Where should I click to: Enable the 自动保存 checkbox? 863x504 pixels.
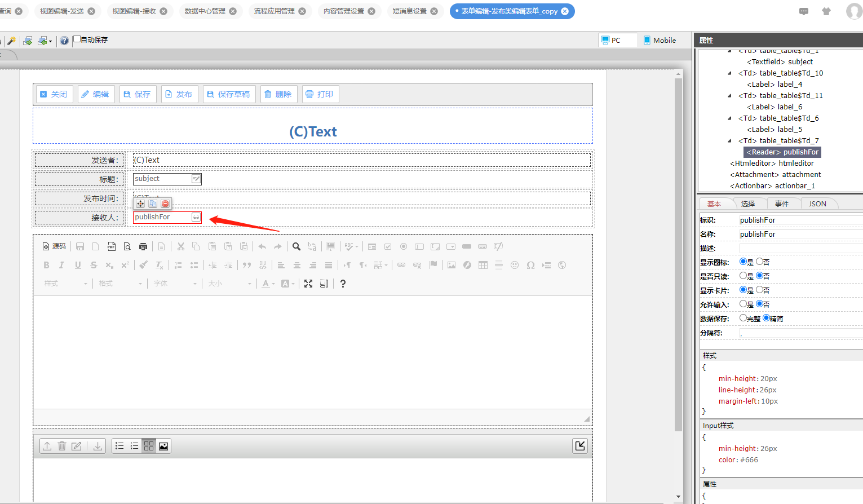point(77,39)
